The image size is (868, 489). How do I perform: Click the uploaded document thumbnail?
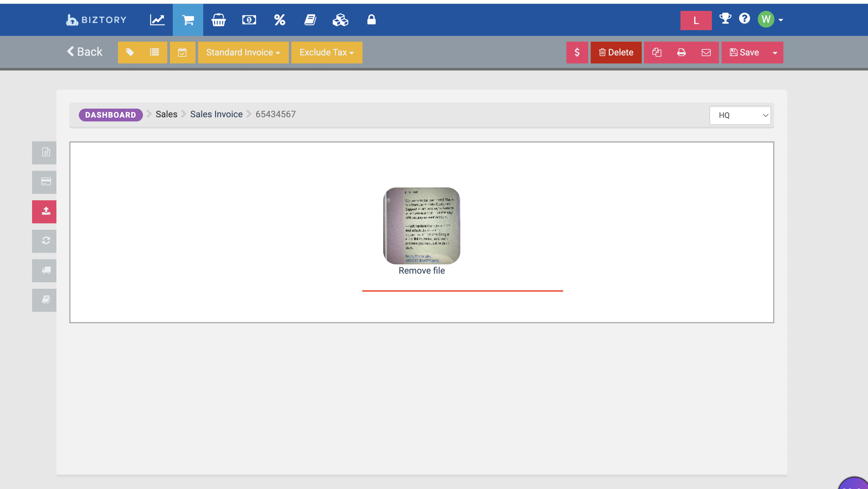[421, 226]
